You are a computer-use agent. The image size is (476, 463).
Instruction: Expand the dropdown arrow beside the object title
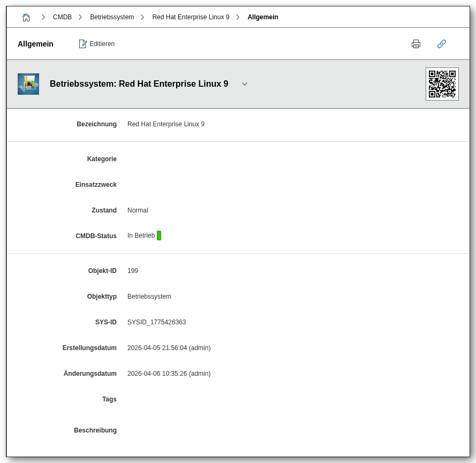click(245, 84)
